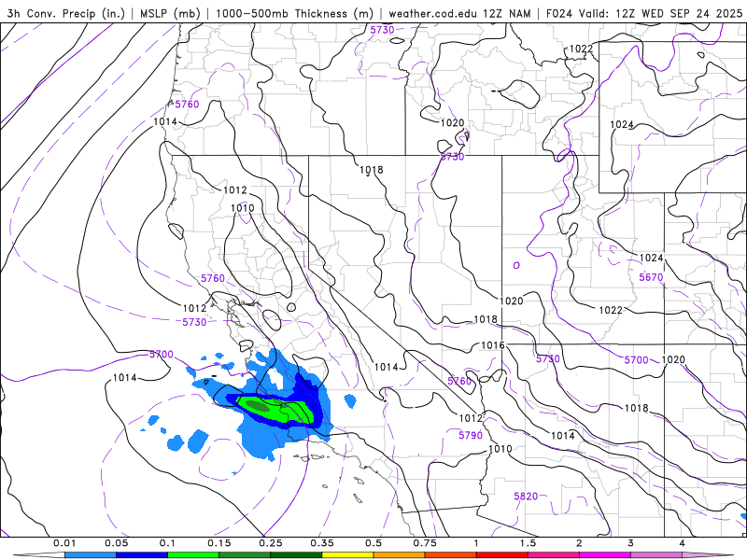Click the 0.25 legend tick label
This screenshot has height=560, width=747.
click(271, 543)
